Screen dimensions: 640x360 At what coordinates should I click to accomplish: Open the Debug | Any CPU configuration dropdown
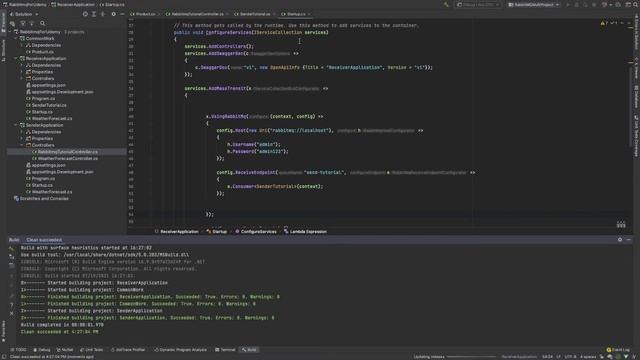tap(478, 4)
